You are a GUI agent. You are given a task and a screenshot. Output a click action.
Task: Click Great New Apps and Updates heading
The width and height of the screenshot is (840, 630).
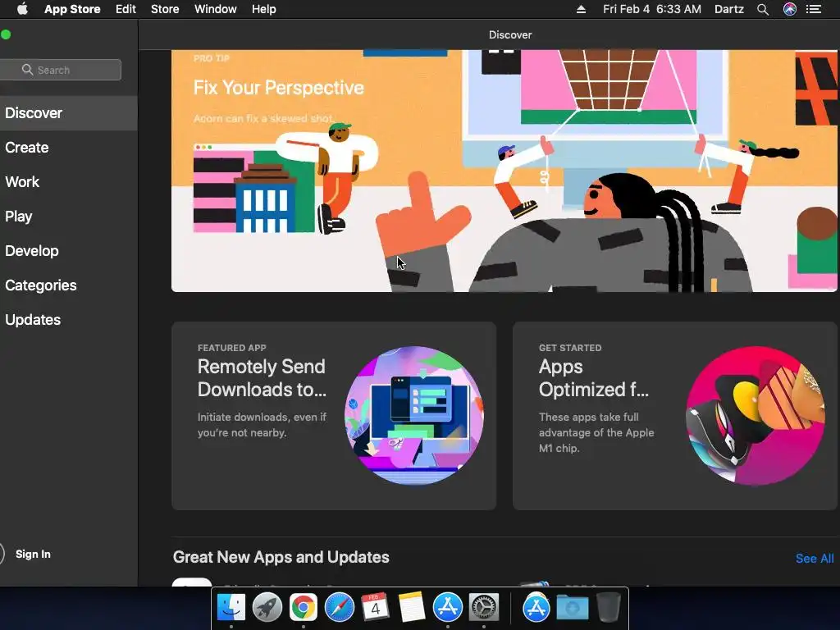coord(281,557)
